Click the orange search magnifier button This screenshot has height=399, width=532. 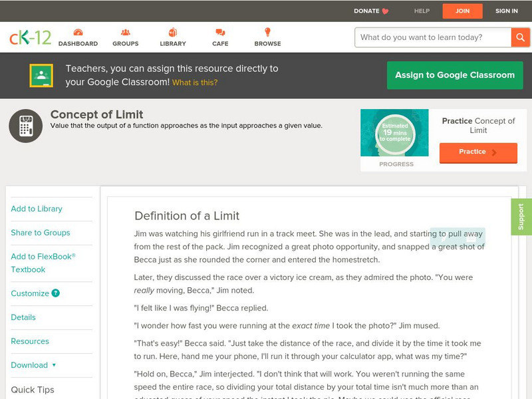pos(520,37)
